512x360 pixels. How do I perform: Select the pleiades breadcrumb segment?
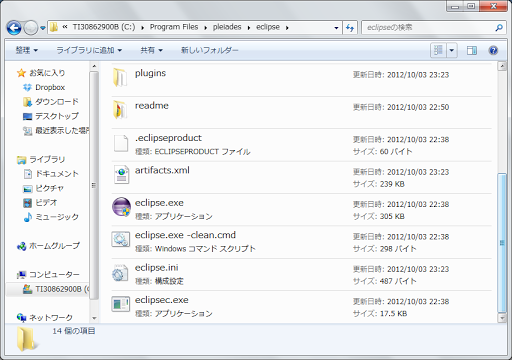[227, 27]
